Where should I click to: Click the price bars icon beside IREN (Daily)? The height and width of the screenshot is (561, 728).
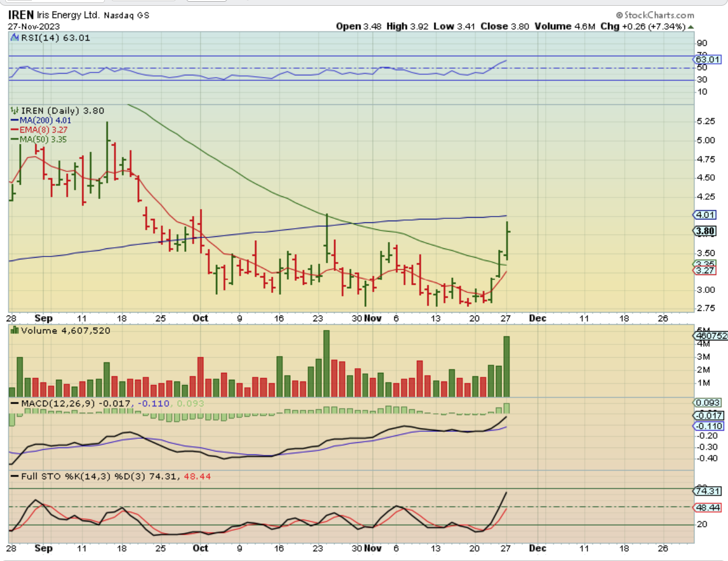pos(15,111)
